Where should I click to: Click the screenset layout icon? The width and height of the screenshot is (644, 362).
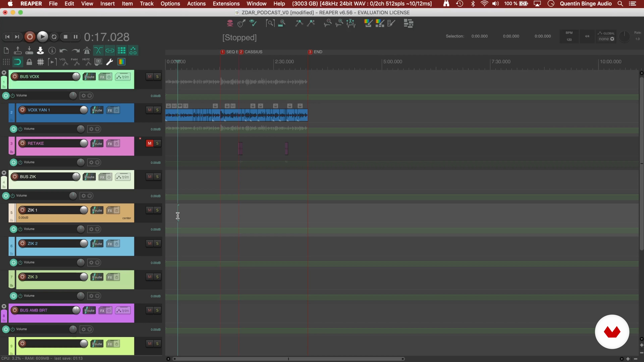409,23
